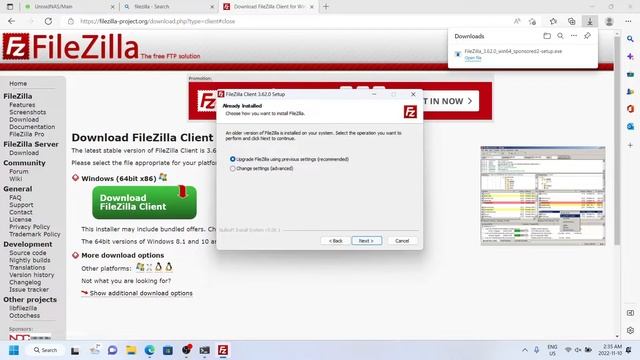
Task: Click browser Downloads toolbar icon
Action: pos(590,21)
